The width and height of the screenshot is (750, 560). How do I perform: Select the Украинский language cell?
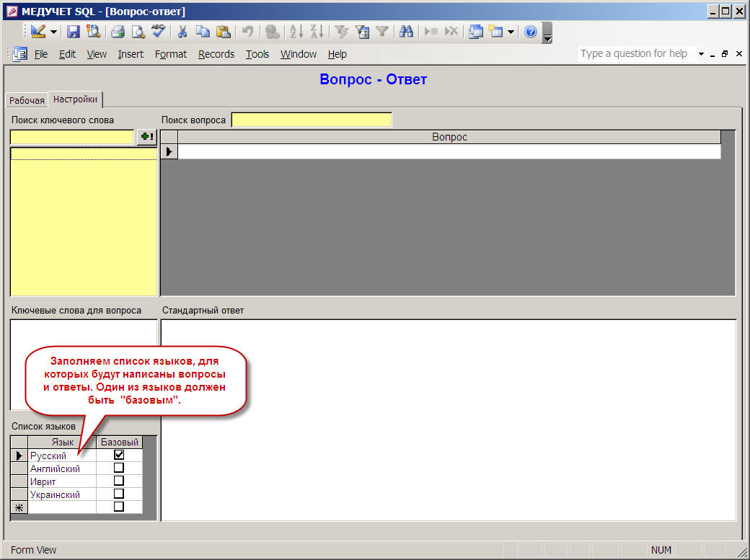point(62,494)
